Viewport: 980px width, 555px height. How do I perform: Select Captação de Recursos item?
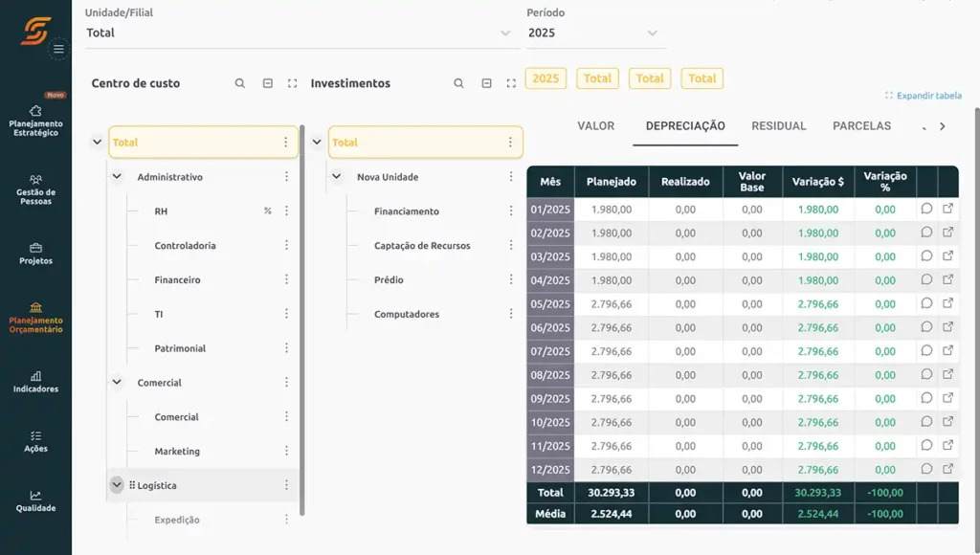coord(422,246)
